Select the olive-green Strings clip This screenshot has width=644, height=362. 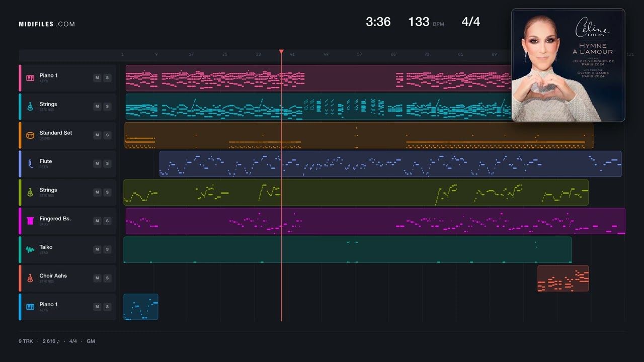tap(356, 193)
